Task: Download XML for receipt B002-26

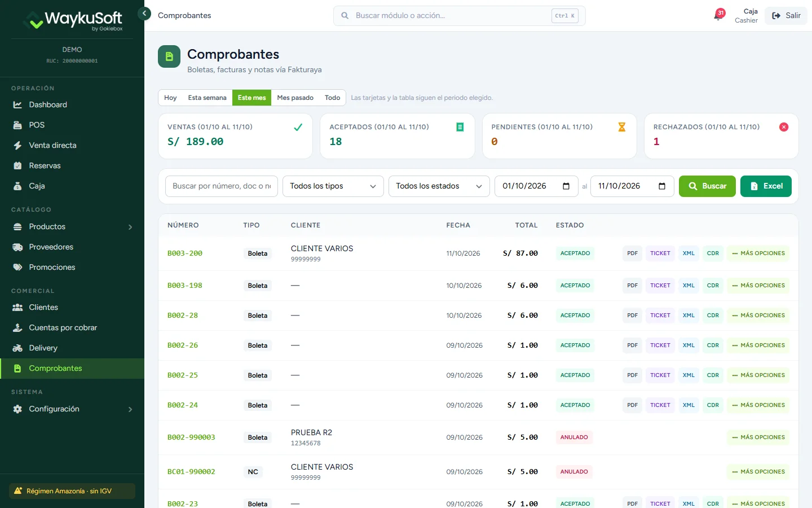Action: pos(689,345)
